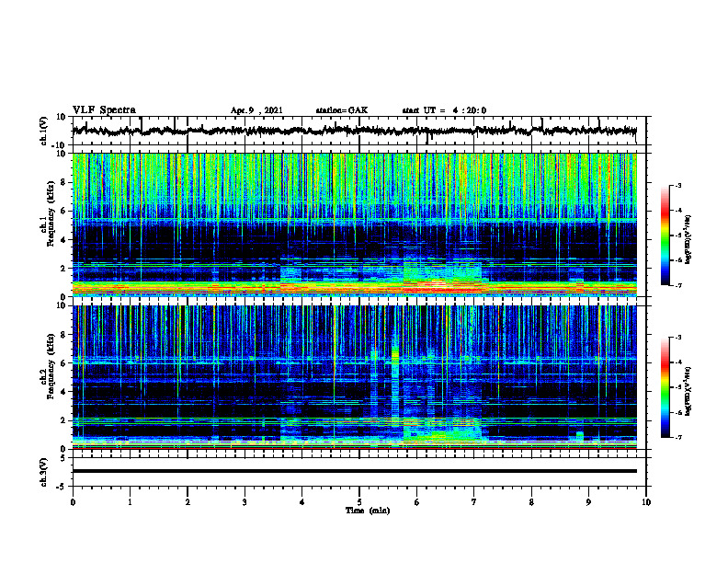Click the ch.1 voltage waveform trace panel
The image size is (728, 563).
(358, 131)
